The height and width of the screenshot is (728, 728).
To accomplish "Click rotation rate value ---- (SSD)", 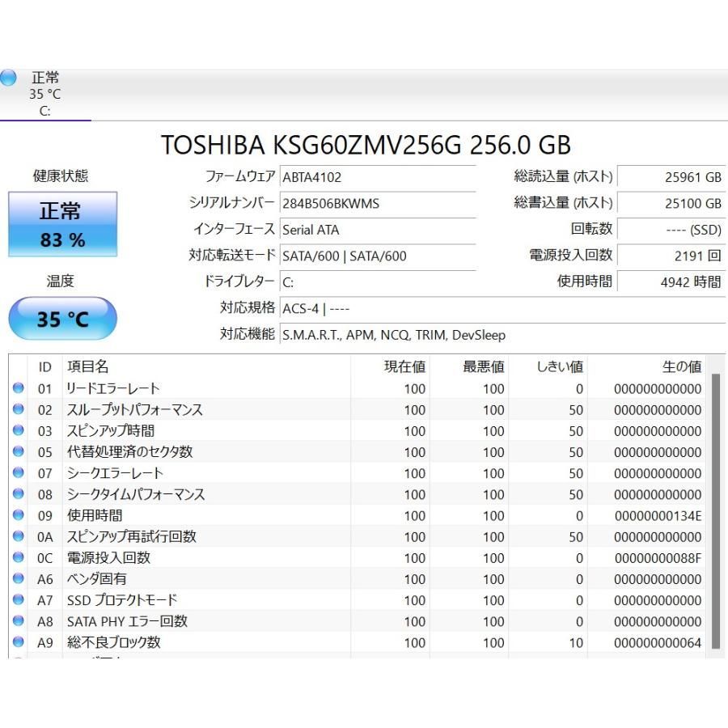I will click(x=671, y=230).
